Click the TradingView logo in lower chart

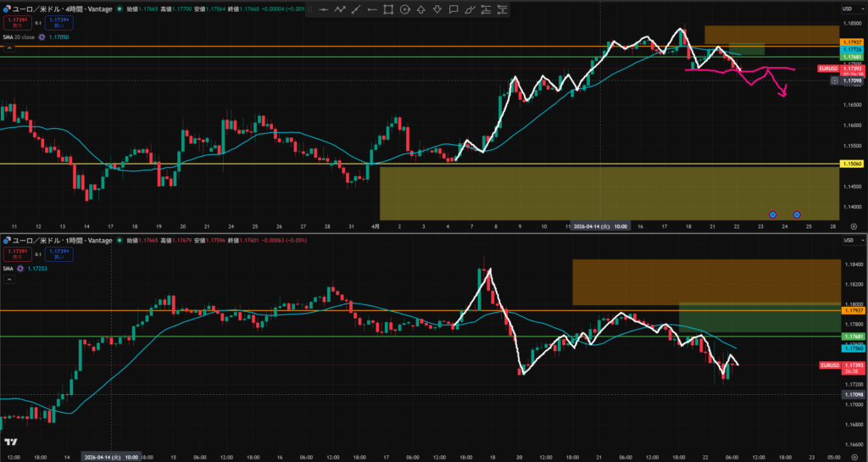(x=11, y=442)
